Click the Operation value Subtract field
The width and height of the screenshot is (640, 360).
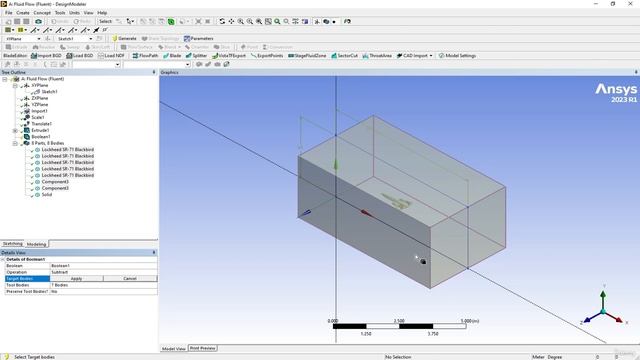point(104,272)
